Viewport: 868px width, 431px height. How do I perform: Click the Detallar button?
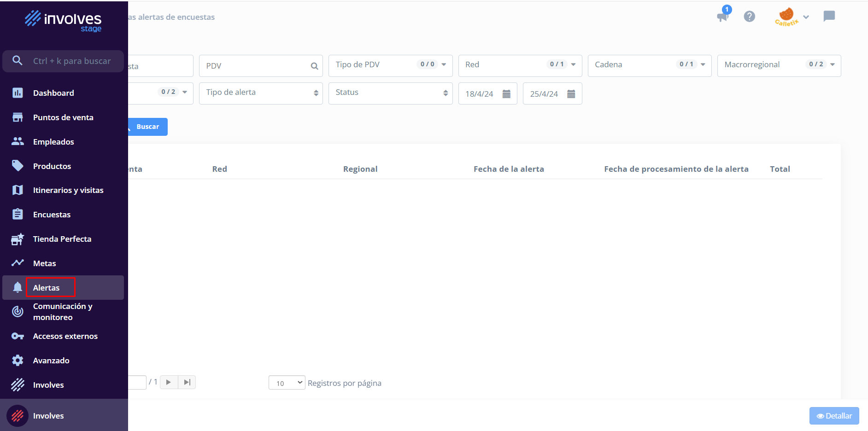[834, 416]
